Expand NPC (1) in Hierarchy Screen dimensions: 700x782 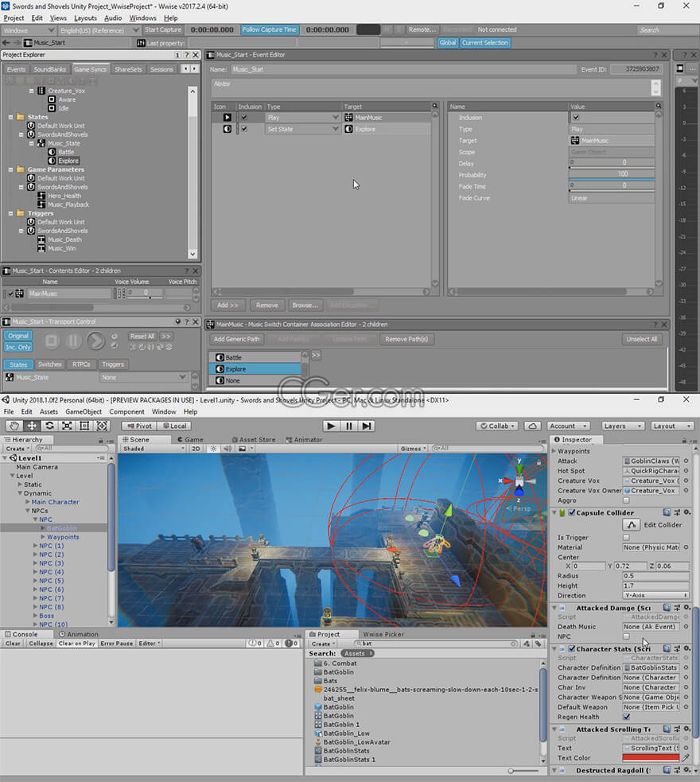pos(36,546)
